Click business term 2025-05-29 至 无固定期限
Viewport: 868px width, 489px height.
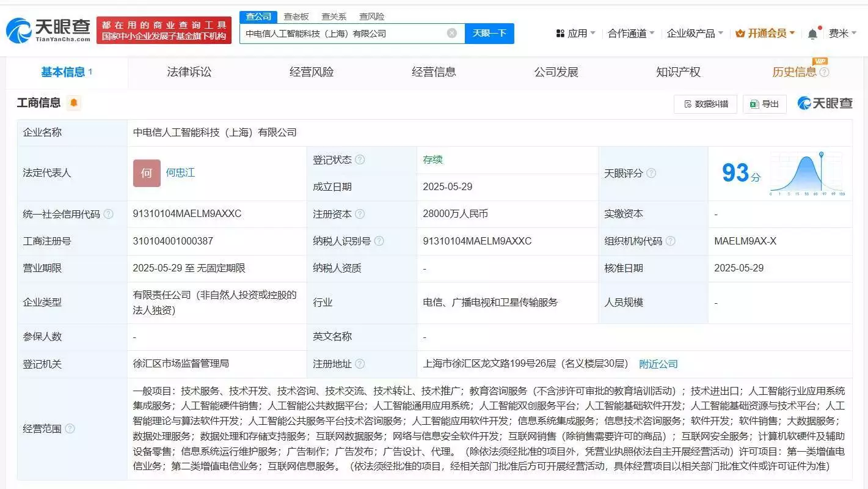click(189, 268)
